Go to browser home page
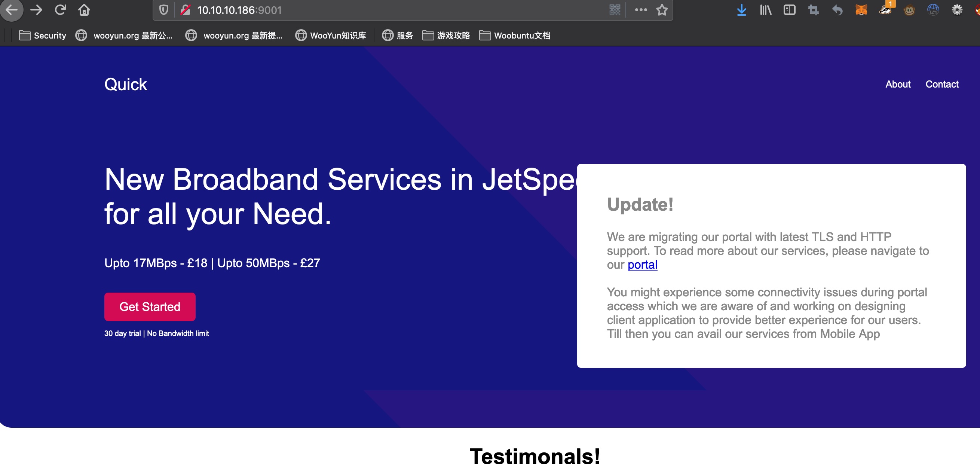The width and height of the screenshot is (980, 464). [84, 10]
